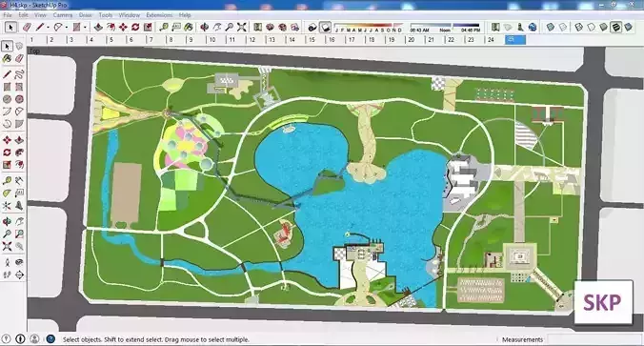644x346 pixels.
Task: Select the Push/Pull tool in the top toolbar
Action: click(x=98, y=27)
